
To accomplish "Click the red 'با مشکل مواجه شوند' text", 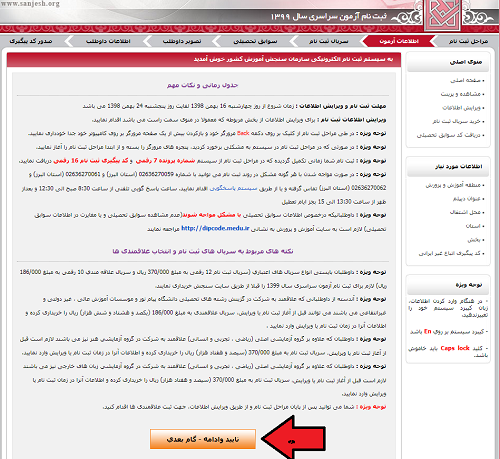I will [212, 215].
